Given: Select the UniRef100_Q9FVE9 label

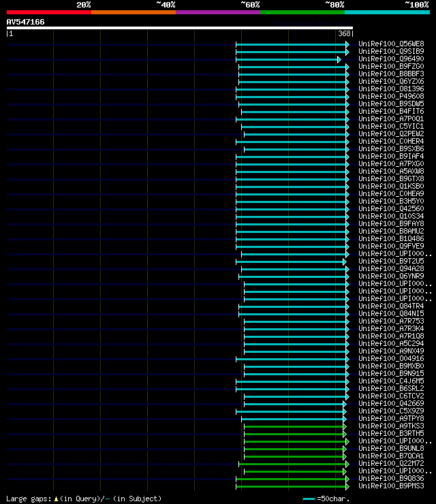Looking at the screenshot, I should tap(391, 247).
